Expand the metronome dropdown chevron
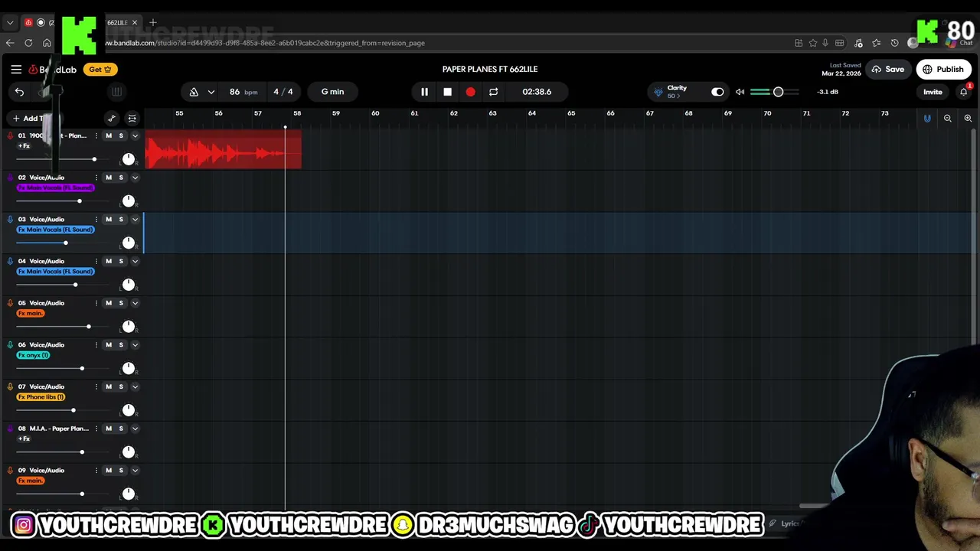The image size is (980, 551). point(211,92)
